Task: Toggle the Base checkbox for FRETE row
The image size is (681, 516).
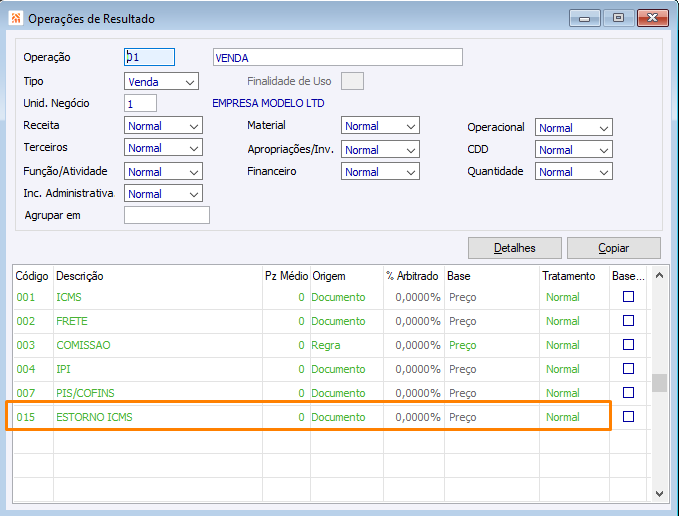Action: tap(628, 321)
